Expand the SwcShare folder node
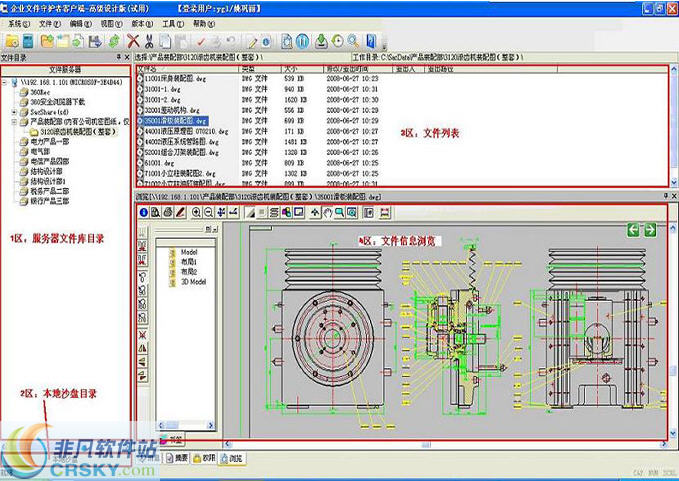 pyautogui.click(x=14, y=112)
